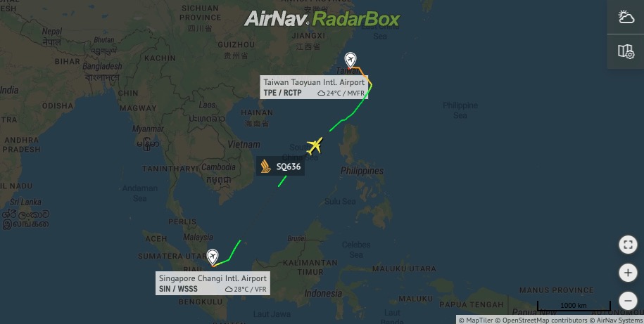Click the Taiwan Taoyuan airport pin marker

[x=351, y=60]
